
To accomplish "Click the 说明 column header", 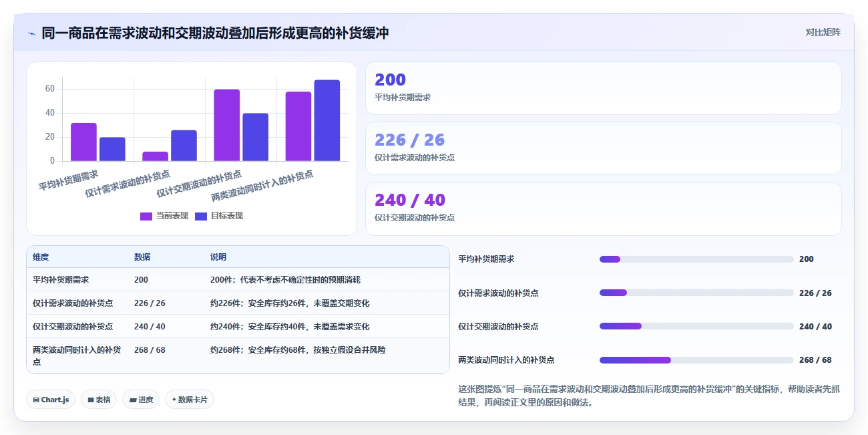I will point(218,257).
